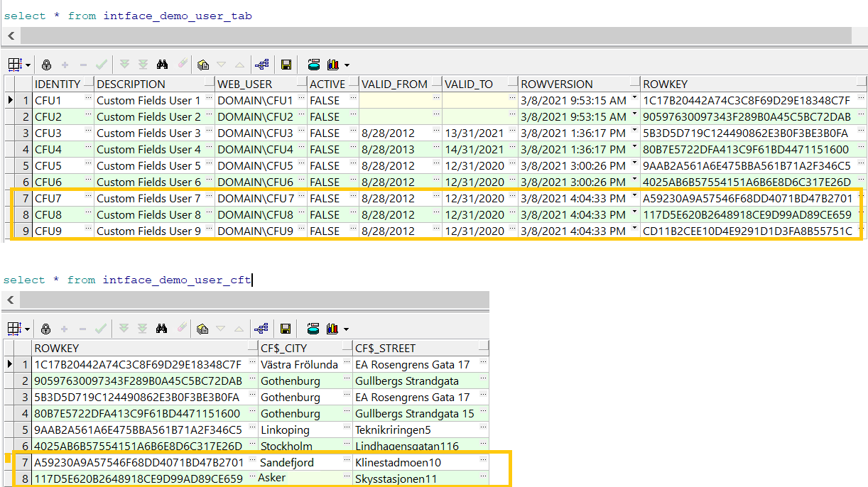This screenshot has height=487, width=868.
Task: Fetch all rows with the double-chevron icon
Action: [142, 64]
